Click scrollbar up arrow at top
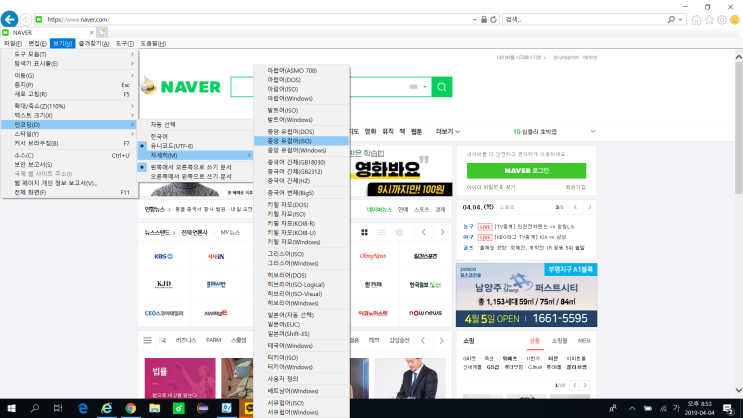 pyautogui.click(x=738, y=57)
